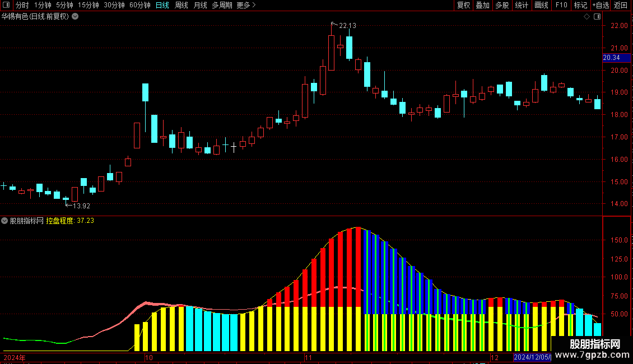Select the 1分钟 period
Screen dimensions: 633x364
pos(43,5)
